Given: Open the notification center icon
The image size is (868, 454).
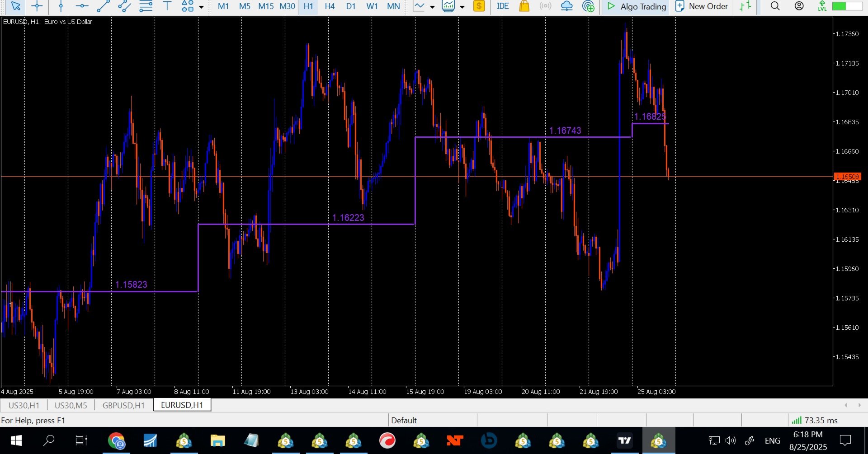Looking at the screenshot, I should coord(845,440).
